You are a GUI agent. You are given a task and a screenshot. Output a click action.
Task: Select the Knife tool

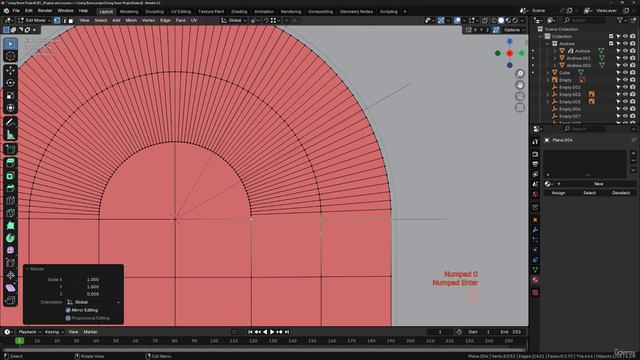click(10, 213)
